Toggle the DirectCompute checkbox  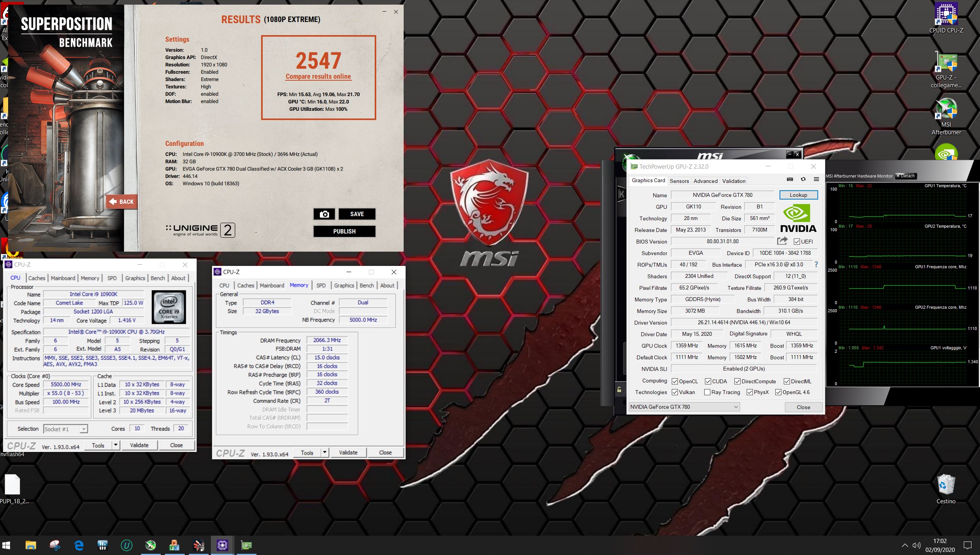737,381
